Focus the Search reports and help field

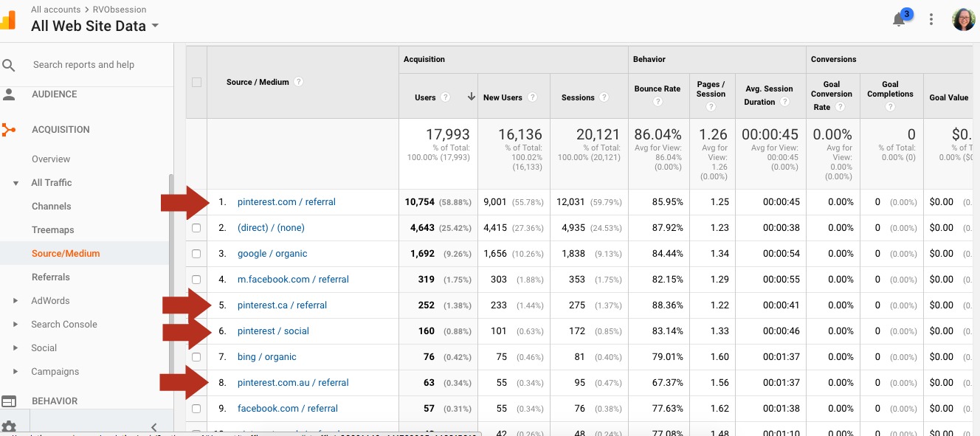click(x=83, y=65)
